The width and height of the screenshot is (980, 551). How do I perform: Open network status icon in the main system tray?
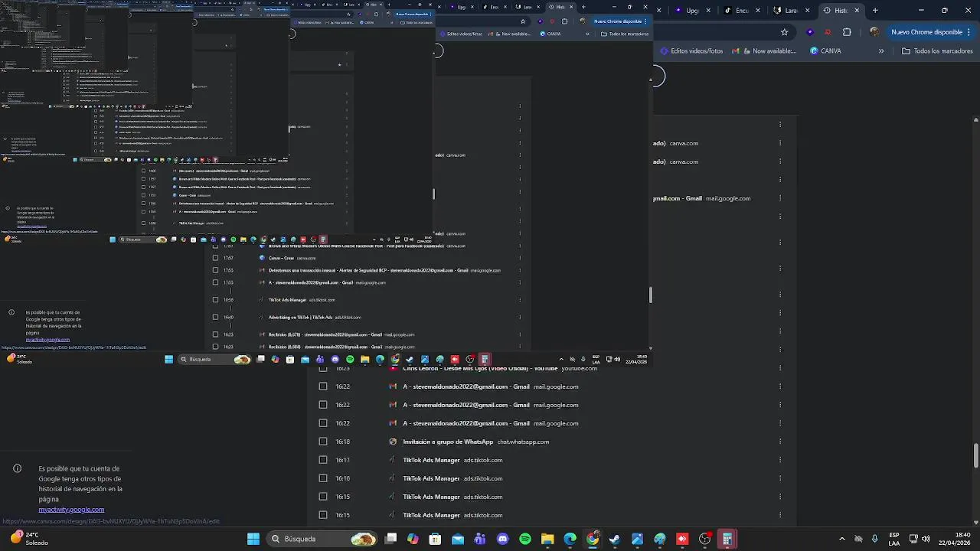tap(913, 539)
